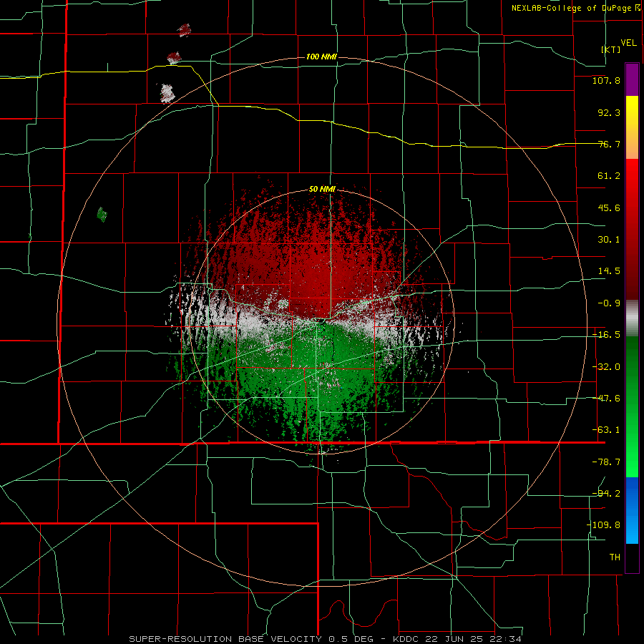Select the -78.7 legend value
The width and height of the screenshot is (644, 644).
click(606, 462)
